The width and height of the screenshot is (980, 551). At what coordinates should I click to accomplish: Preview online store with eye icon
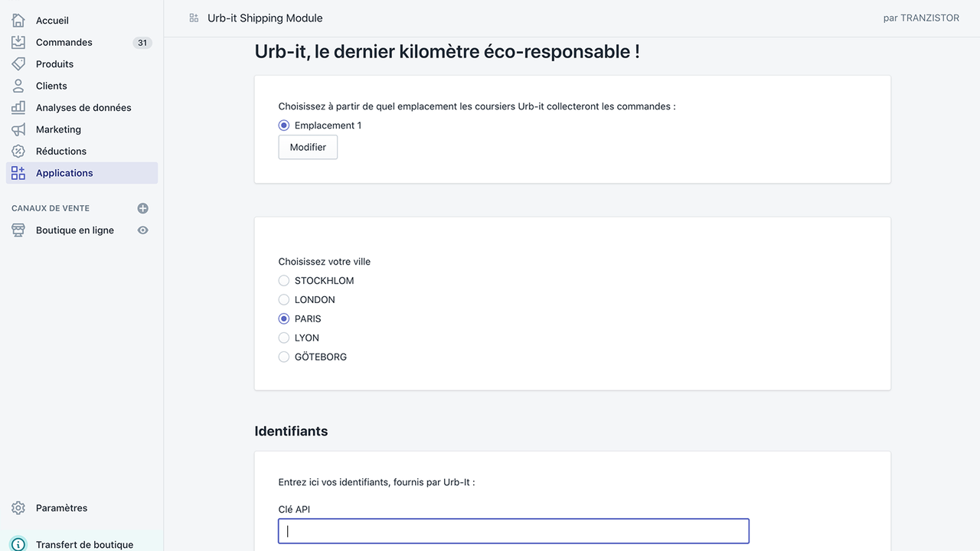pos(142,230)
